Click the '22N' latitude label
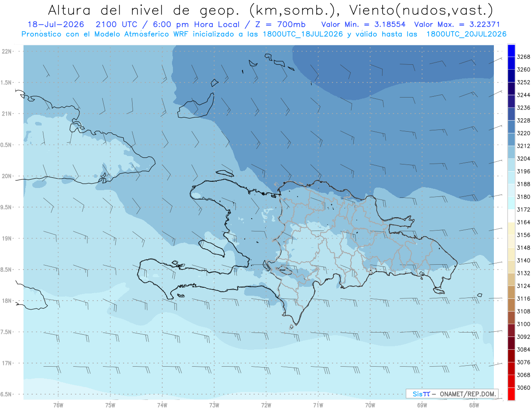The width and height of the screenshot is (532, 411). point(6,51)
